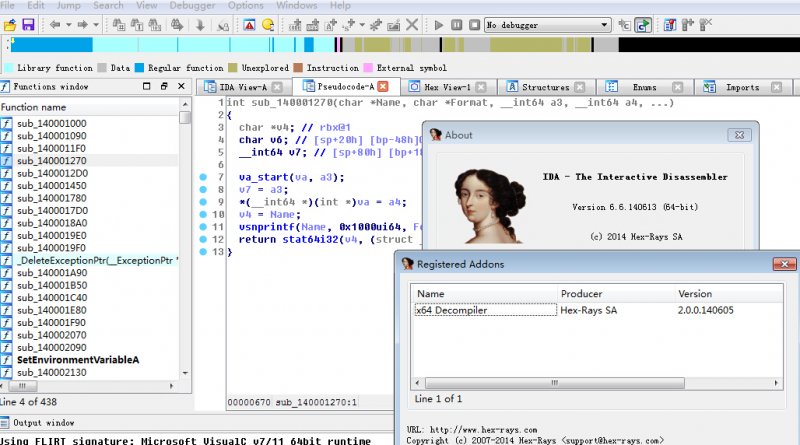The height and width of the screenshot is (445, 800).
Task: Click the Open file folder icon
Action: coord(10,24)
